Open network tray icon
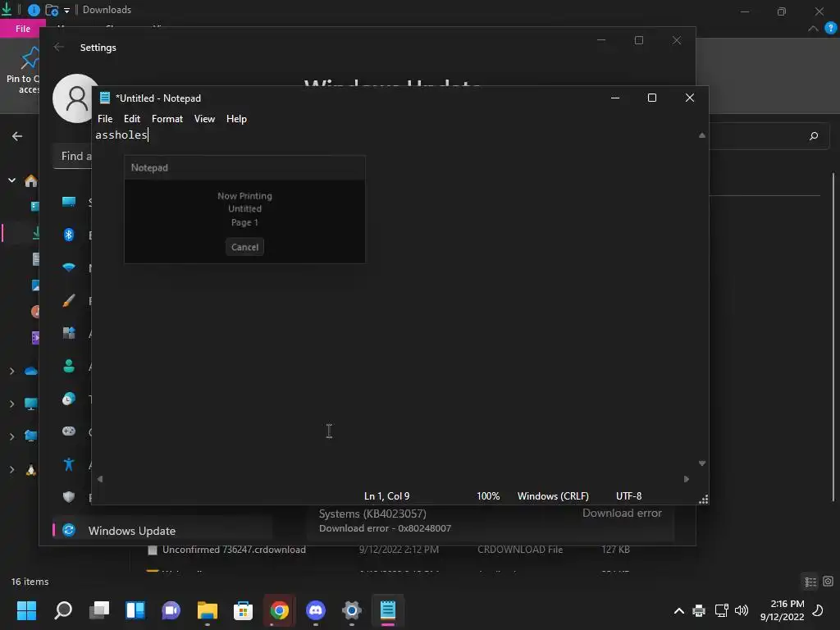This screenshot has height=630, width=840. [721, 610]
